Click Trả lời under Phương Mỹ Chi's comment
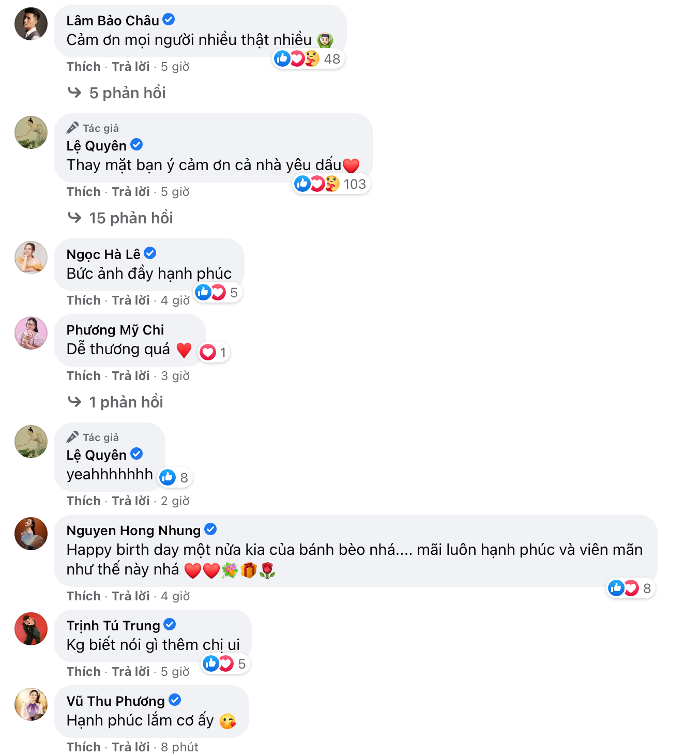The image size is (700, 756). pos(131,376)
